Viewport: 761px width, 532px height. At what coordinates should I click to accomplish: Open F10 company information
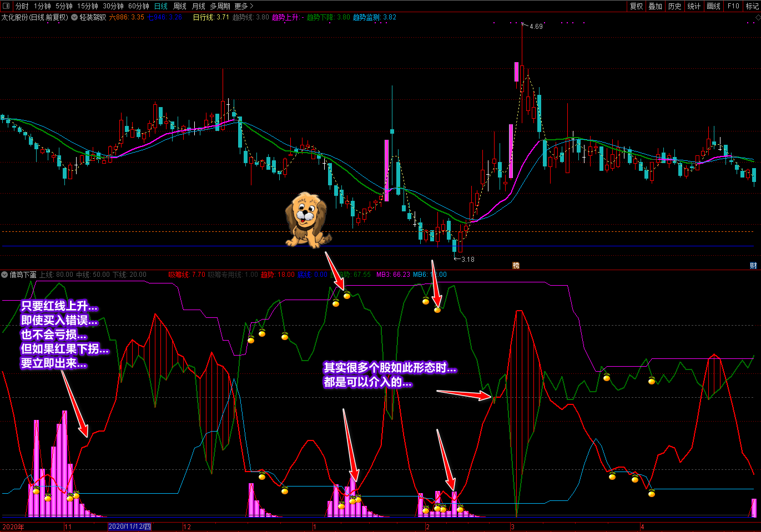(x=734, y=6)
